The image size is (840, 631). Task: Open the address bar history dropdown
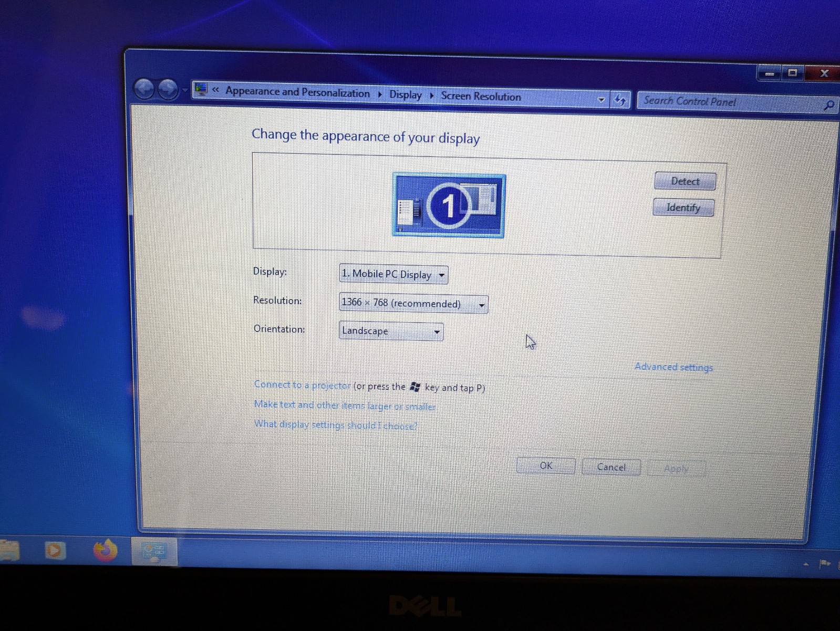[602, 99]
